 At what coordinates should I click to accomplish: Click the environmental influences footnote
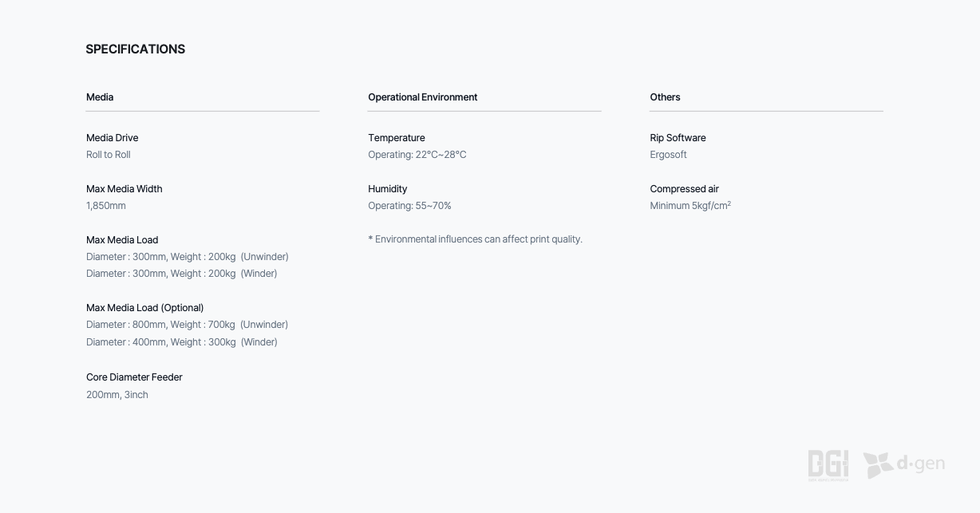coord(475,239)
